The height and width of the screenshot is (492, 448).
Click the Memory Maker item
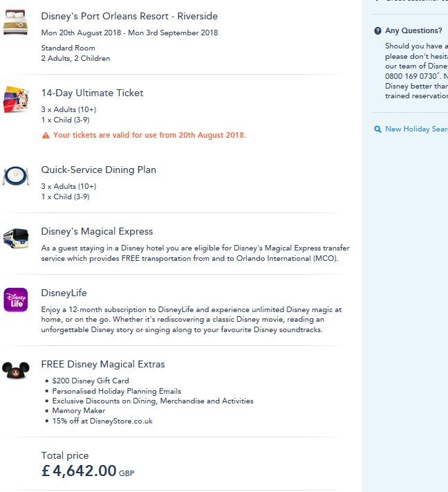pyautogui.click(x=79, y=411)
